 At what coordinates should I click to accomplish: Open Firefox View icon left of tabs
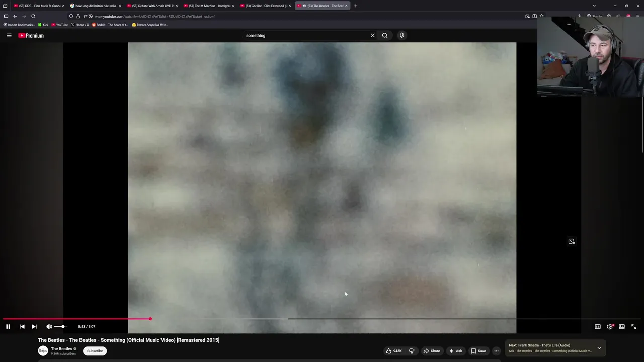click(5, 6)
